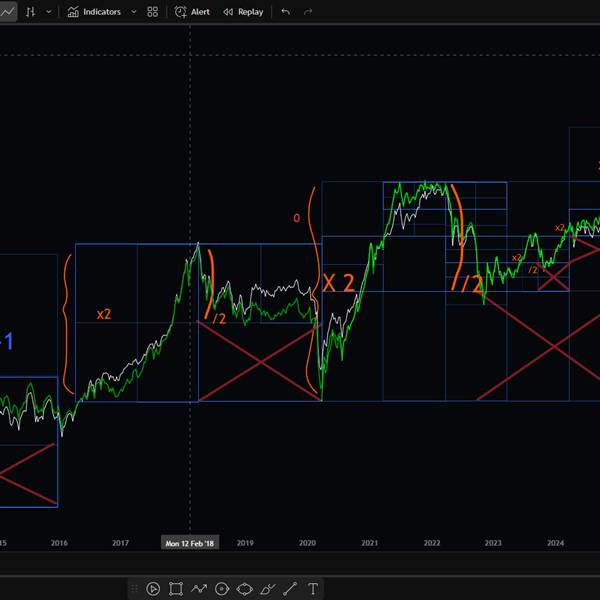This screenshot has height=600, width=600.
Task: Select the ellipse drawing tool
Action: (245, 589)
